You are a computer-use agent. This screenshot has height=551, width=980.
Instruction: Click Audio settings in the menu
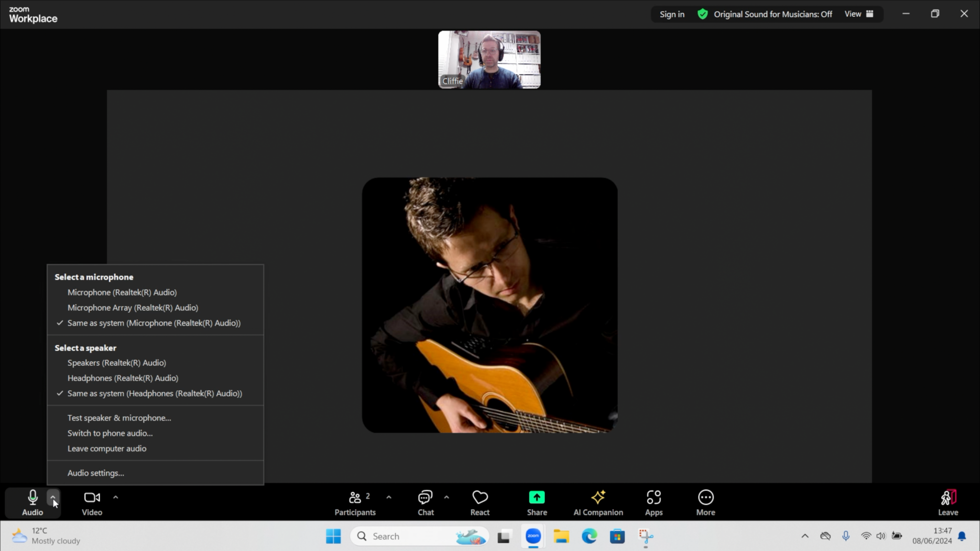tap(96, 473)
